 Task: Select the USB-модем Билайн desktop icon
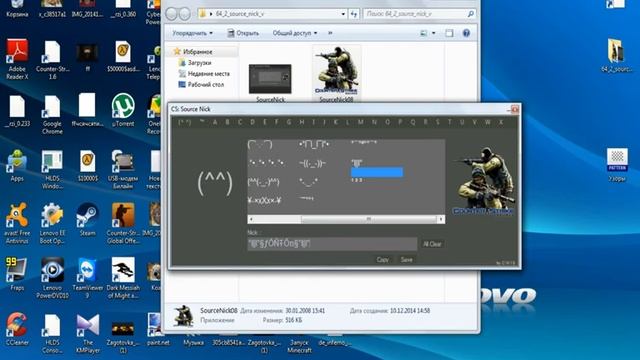[x=123, y=169]
